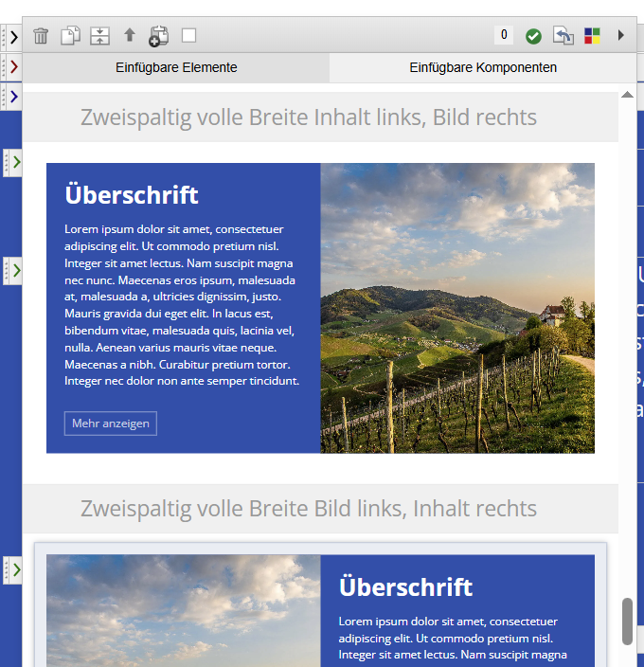This screenshot has height=667, width=644.
Task: Switch to the Einfügbare Elemente tab
Action: (176, 67)
